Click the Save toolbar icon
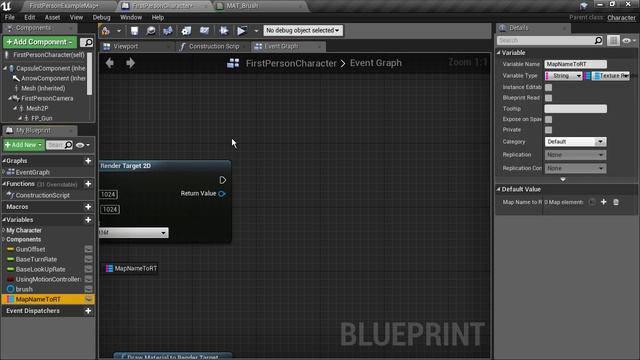 (134, 31)
